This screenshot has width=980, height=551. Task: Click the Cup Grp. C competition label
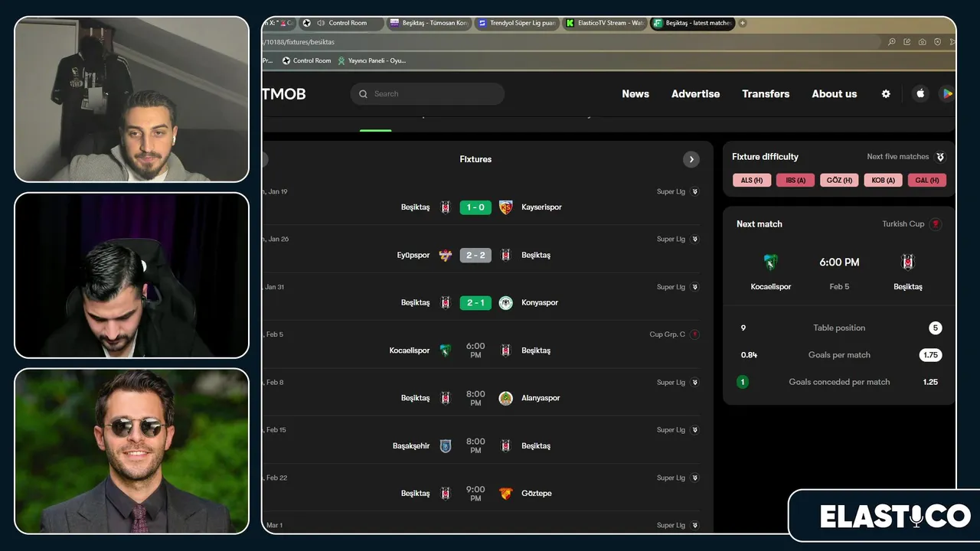click(668, 334)
